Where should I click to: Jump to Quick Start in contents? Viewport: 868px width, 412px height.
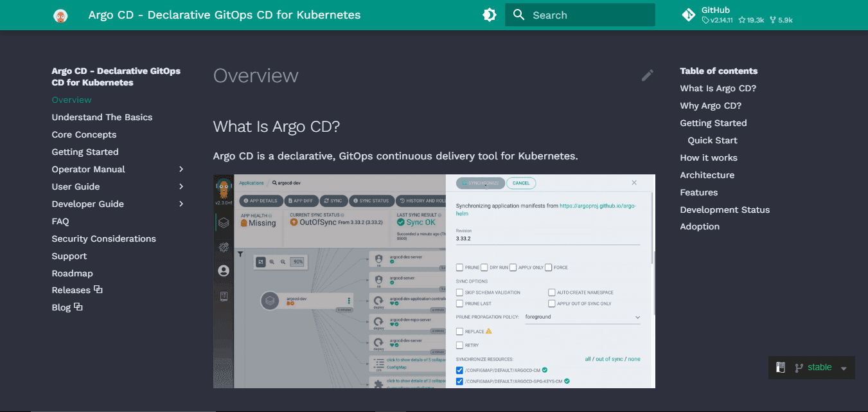pos(713,140)
